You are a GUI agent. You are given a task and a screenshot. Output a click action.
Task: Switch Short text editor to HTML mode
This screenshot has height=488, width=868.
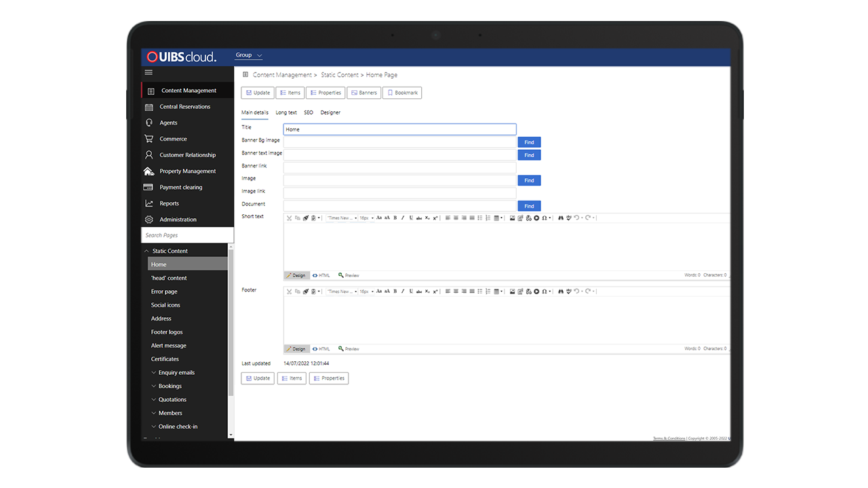tap(321, 276)
